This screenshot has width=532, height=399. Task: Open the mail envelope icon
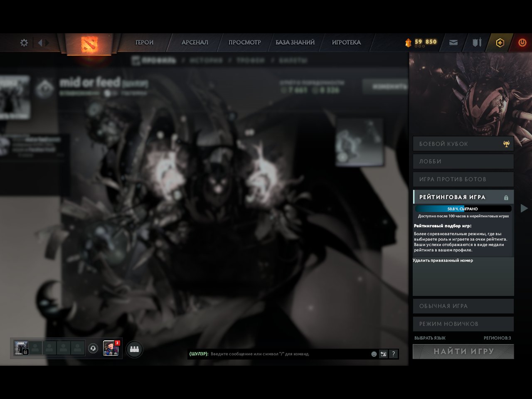point(453,42)
